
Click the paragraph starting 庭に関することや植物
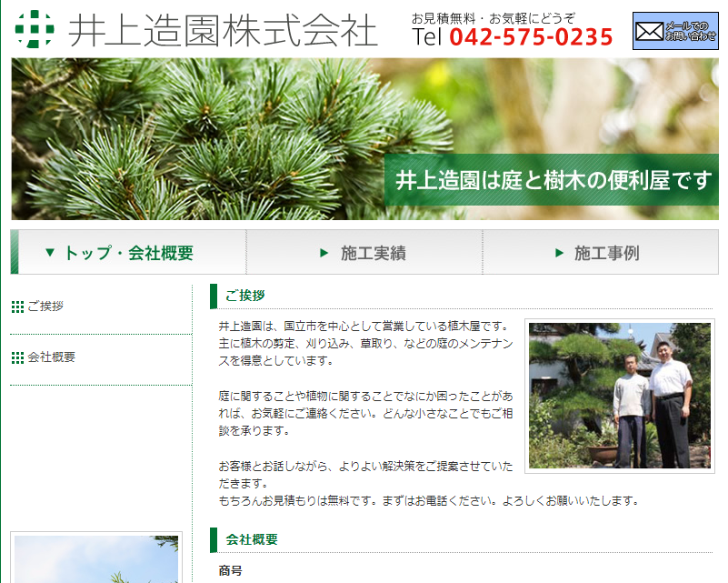tap(366, 414)
